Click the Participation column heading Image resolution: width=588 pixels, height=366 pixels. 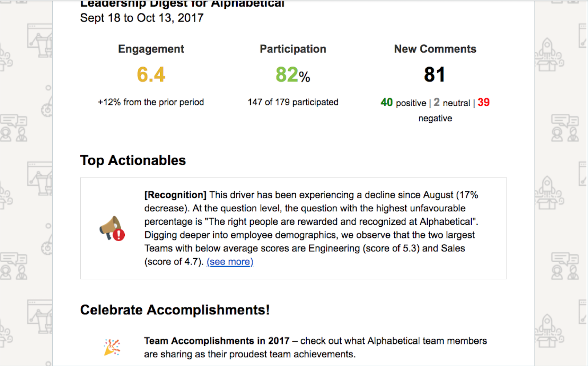tap(293, 49)
